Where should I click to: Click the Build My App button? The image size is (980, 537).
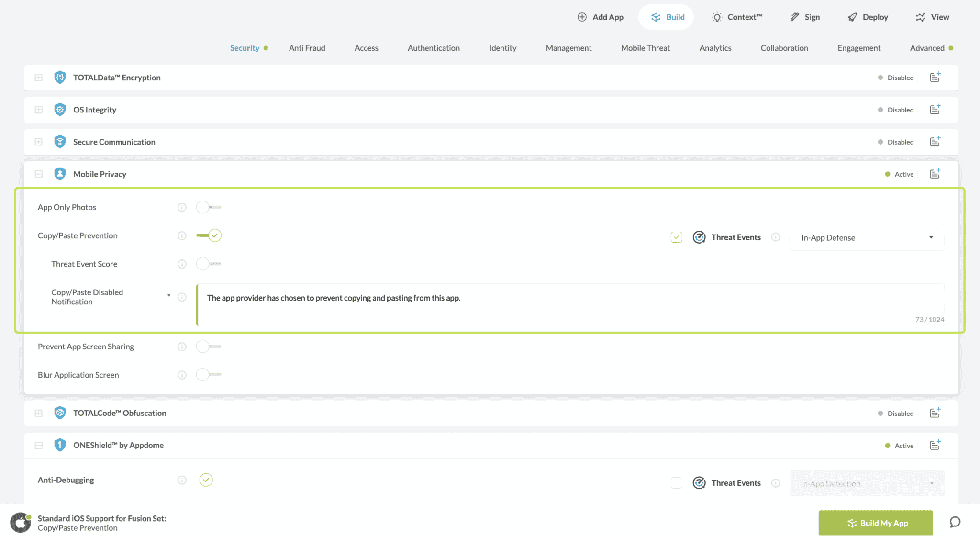pyautogui.click(x=875, y=523)
